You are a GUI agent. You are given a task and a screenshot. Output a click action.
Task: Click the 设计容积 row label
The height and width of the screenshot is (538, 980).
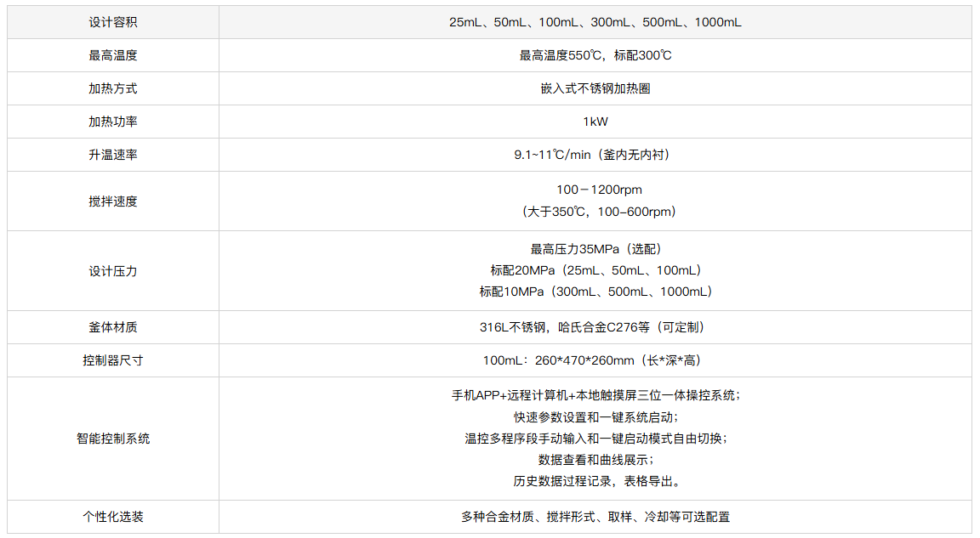pyautogui.click(x=112, y=22)
